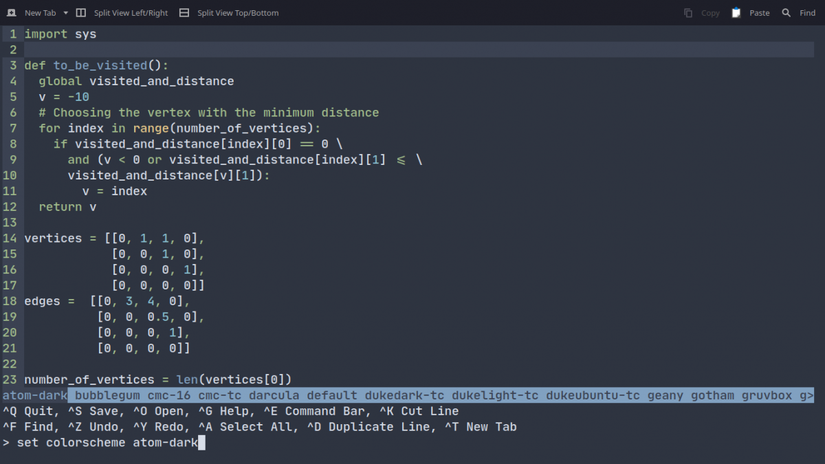Click the Split View Top/Bottom icon
The height and width of the screenshot is (464, 825).
point(184,13)
